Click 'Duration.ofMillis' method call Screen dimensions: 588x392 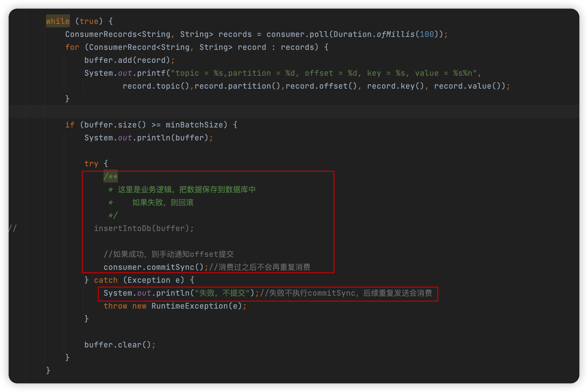(374, 34)
